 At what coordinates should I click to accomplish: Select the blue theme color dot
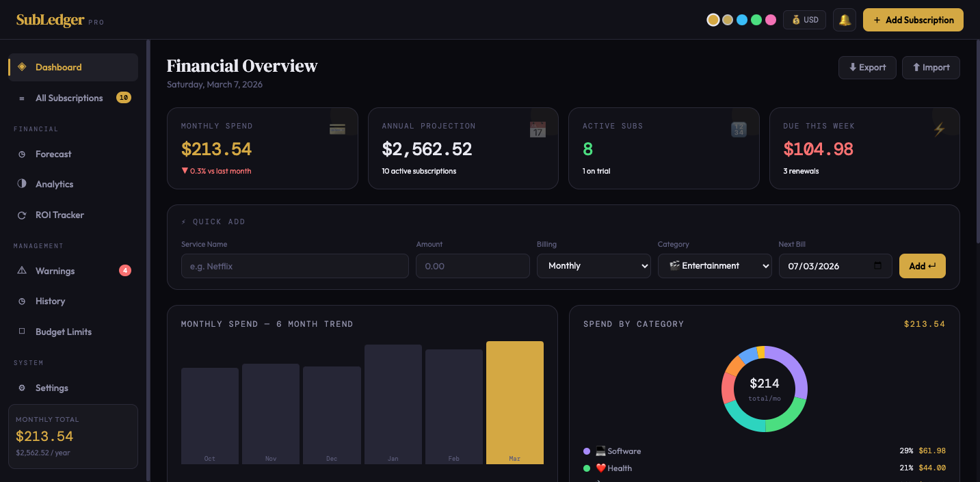pyautogui.click(x=742, y=20)
